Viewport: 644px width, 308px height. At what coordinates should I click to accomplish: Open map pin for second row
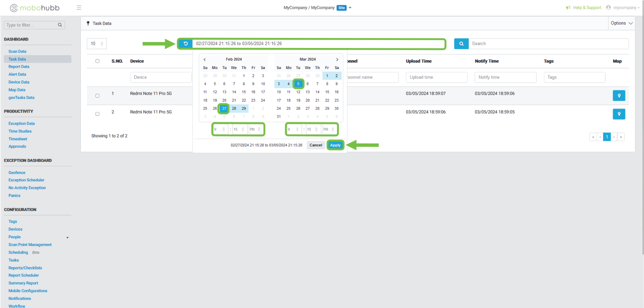619,114
